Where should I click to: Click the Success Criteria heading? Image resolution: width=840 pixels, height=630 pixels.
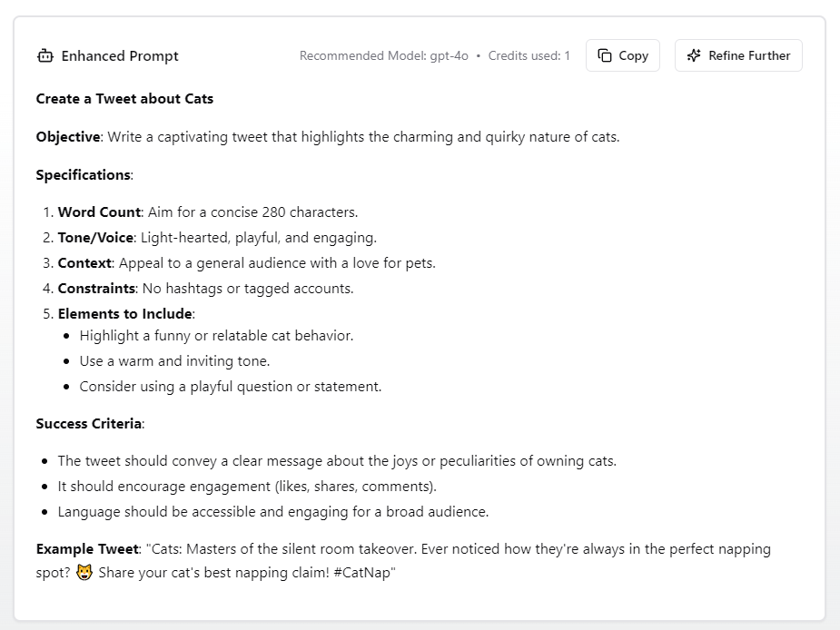pos(89,424)
